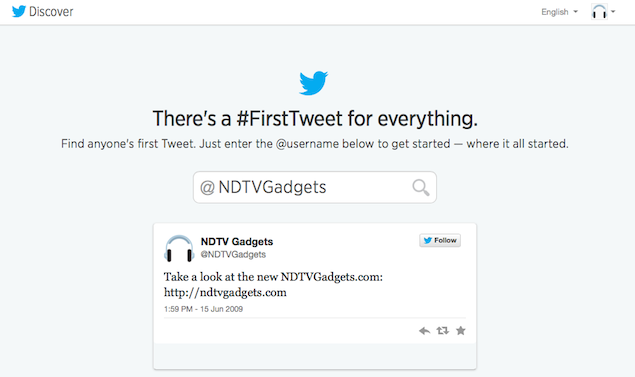
Task: Focus the @username search field
Action: tap(315, 187)
